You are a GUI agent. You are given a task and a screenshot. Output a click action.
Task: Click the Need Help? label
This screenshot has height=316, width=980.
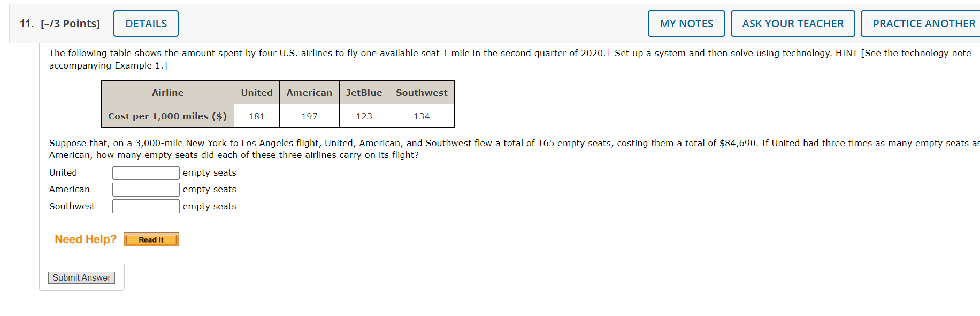(x=85, y=239)
